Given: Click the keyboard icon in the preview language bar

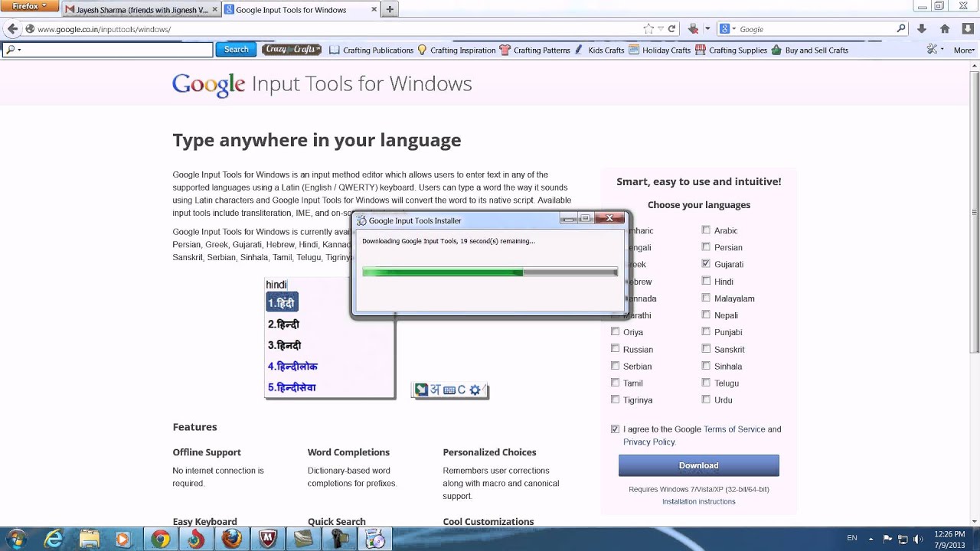Looking at the screenshot, I should 449,390.
